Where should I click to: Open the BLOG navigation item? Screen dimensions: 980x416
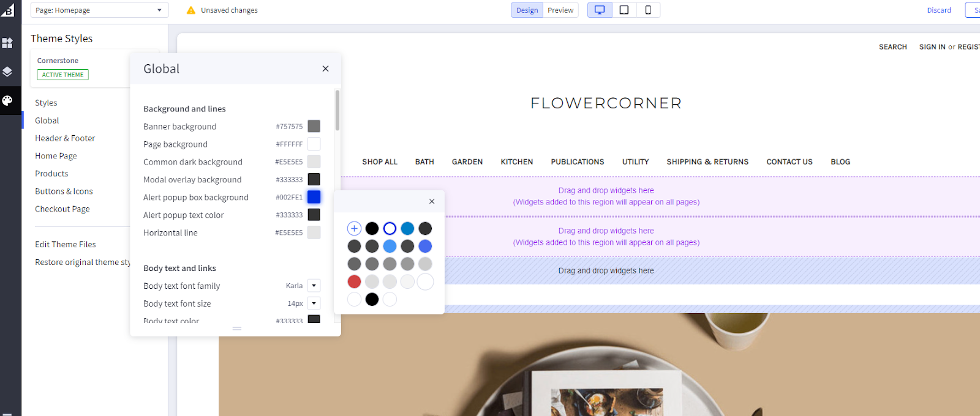pos(840,162)
